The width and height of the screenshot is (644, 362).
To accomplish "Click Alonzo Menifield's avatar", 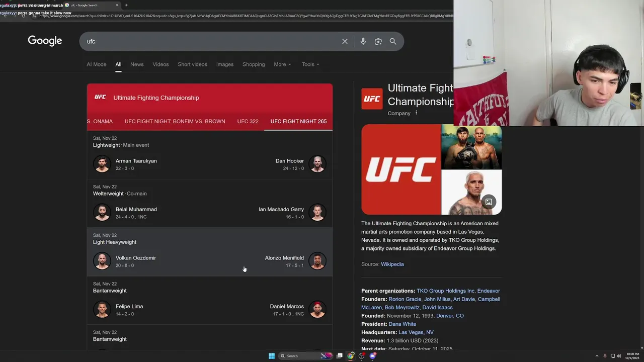I will 317,261.
